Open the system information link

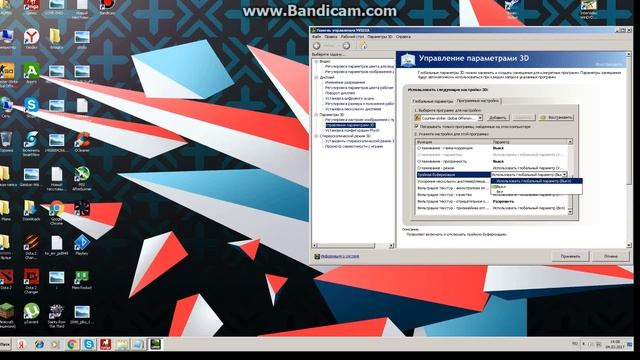[340, 256]
